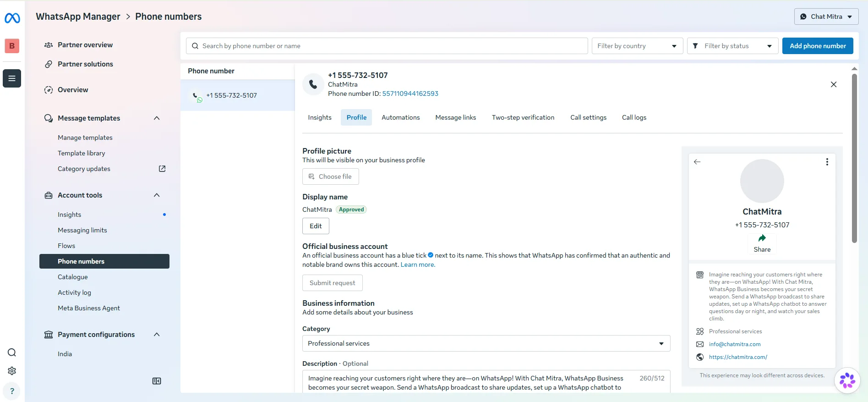Click the Add phone number button
Viewport: 868px width, 402px height.
pos(818,46)
